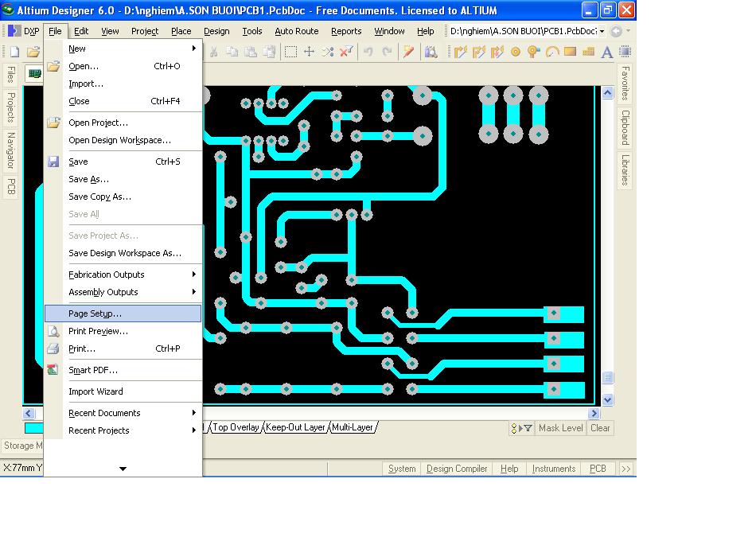Select the Place Arc tool
The height and width of the screenshot is (549, 756).
(551, 52)
